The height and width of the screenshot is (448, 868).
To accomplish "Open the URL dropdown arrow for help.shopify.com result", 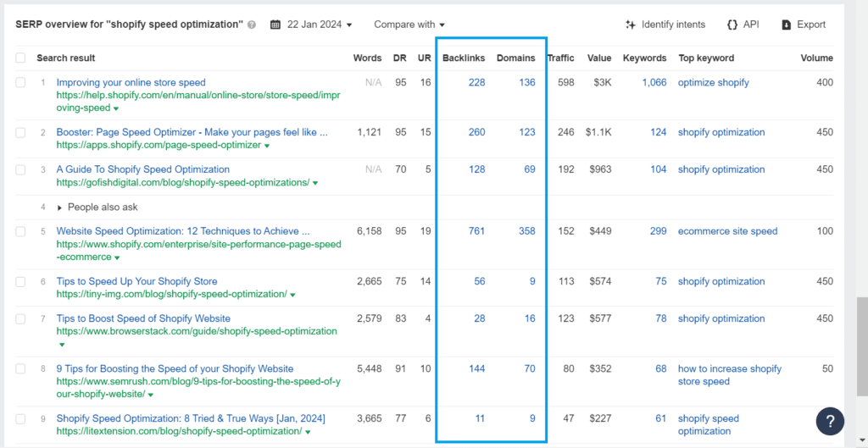I will (115, 109).
